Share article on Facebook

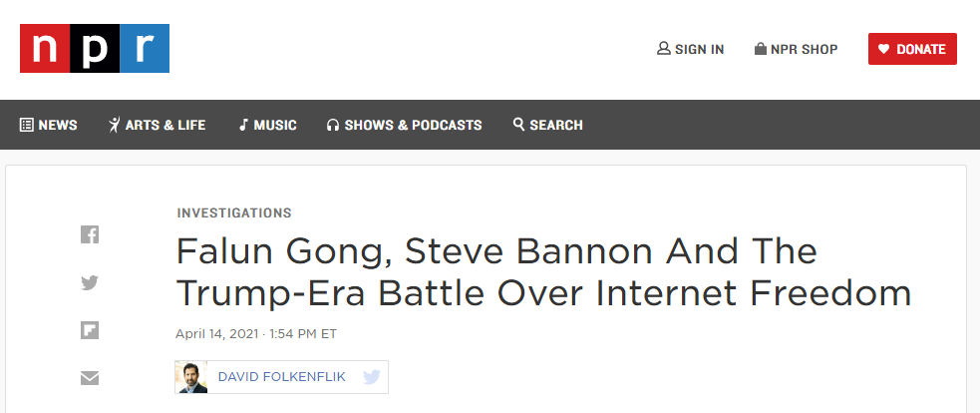(x=90, y=234)
